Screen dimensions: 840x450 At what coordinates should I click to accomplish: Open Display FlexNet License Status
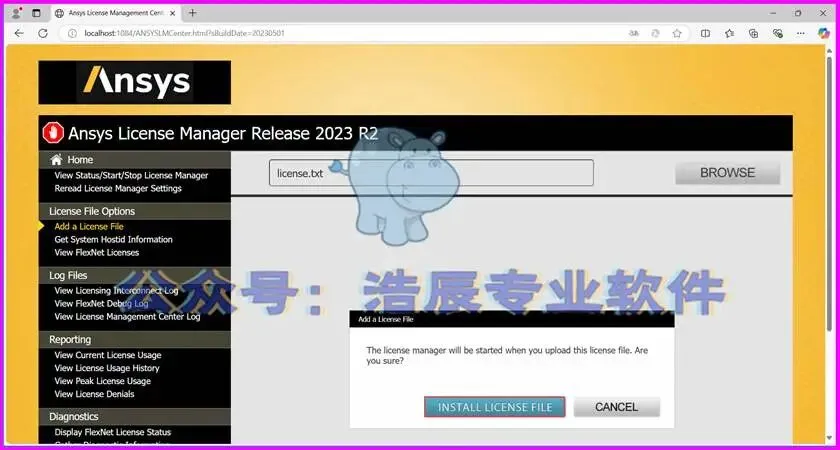pos(112,432)
